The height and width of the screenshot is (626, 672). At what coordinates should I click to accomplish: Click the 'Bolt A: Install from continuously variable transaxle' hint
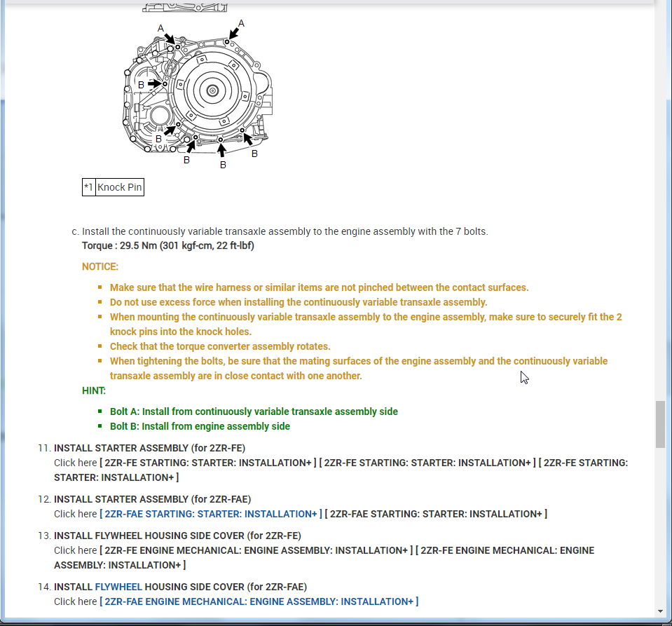coord(254,411)
